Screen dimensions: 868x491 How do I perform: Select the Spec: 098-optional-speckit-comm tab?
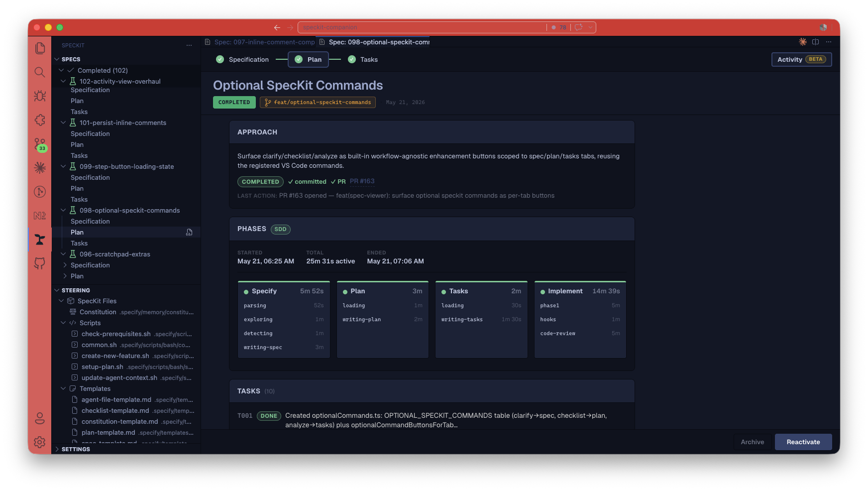[374, 42]
